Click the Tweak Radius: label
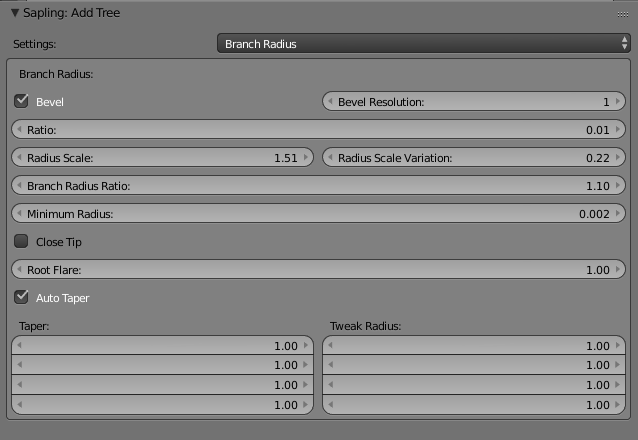Viewport: 638px width, 440px height. (x=365, y=326)
